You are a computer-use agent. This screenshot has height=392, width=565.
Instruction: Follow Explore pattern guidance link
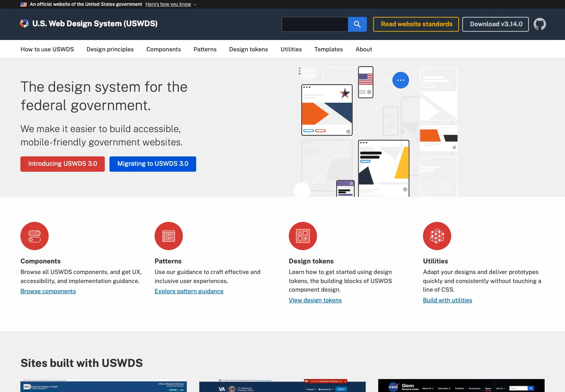[x=189, y=291]
